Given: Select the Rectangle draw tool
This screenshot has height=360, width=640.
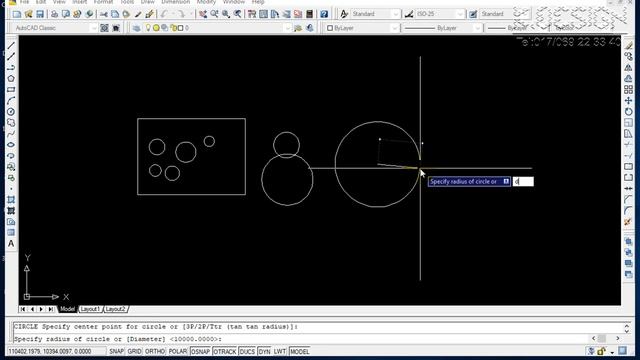Looking at the screenshot, I should [11, 89].
